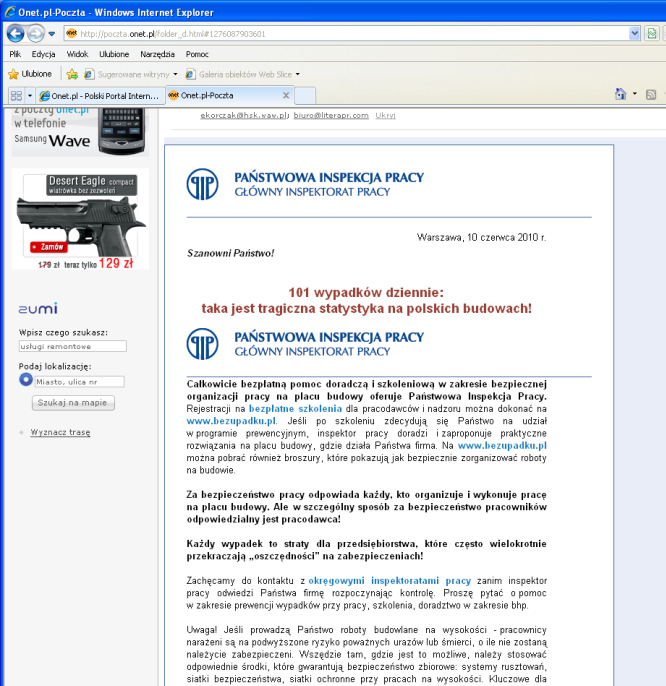Open the recent pages dropdown arrow
666x686 pixels.
point(52,34)
